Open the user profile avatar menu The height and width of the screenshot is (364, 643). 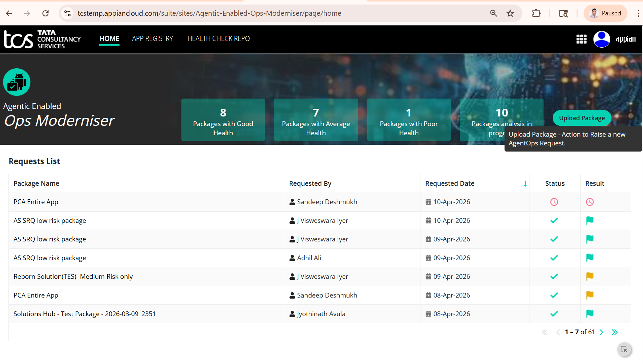(x=601, y=39)
